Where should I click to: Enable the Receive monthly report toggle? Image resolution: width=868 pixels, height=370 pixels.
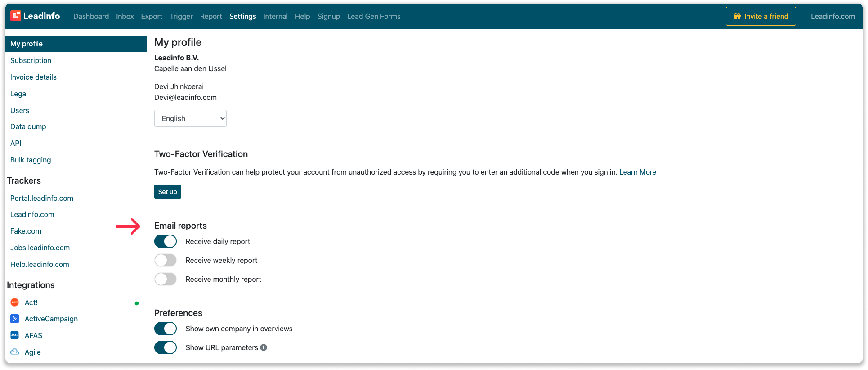166,279
